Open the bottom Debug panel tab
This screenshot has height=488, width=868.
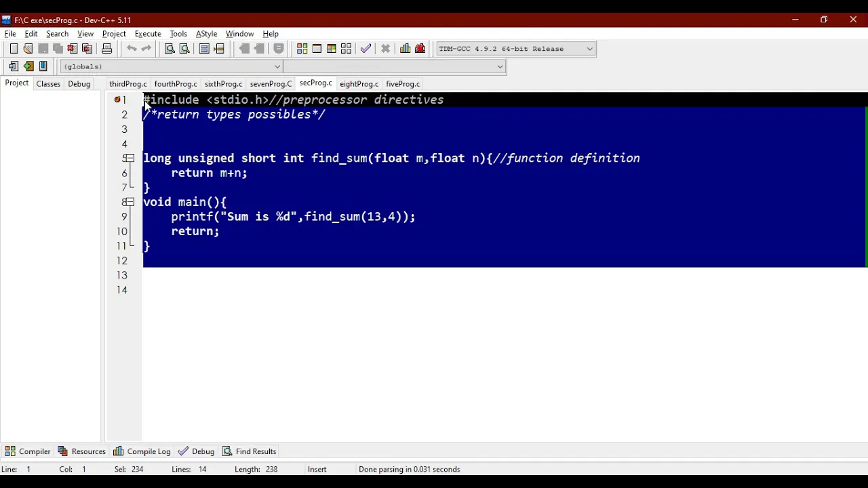tap(196, 451)
